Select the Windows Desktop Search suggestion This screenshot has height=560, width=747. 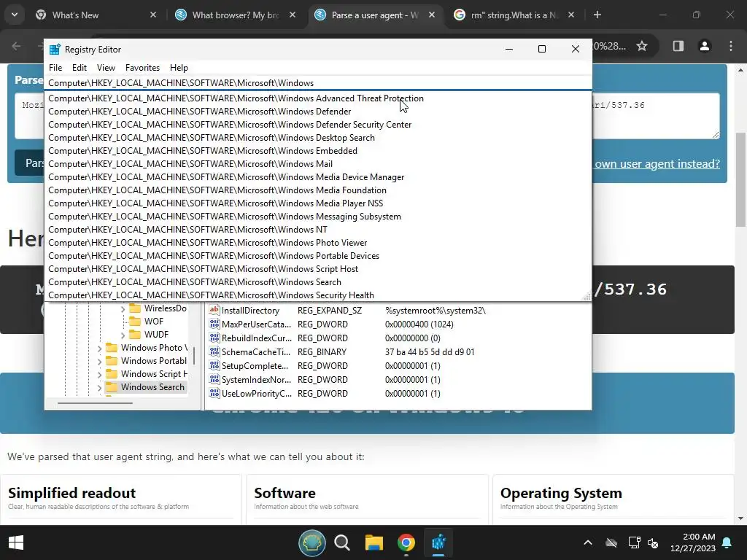[x=318, y=138]
